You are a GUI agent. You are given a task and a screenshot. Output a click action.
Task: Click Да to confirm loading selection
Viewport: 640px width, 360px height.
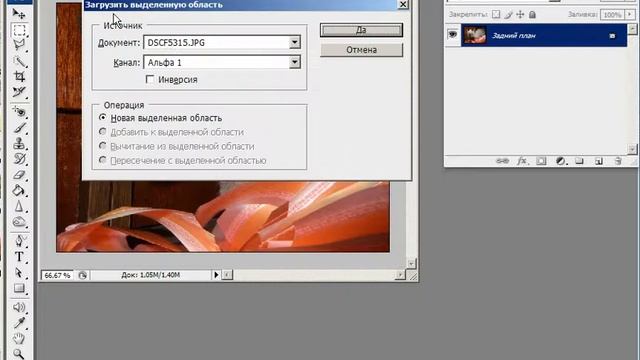361,30
